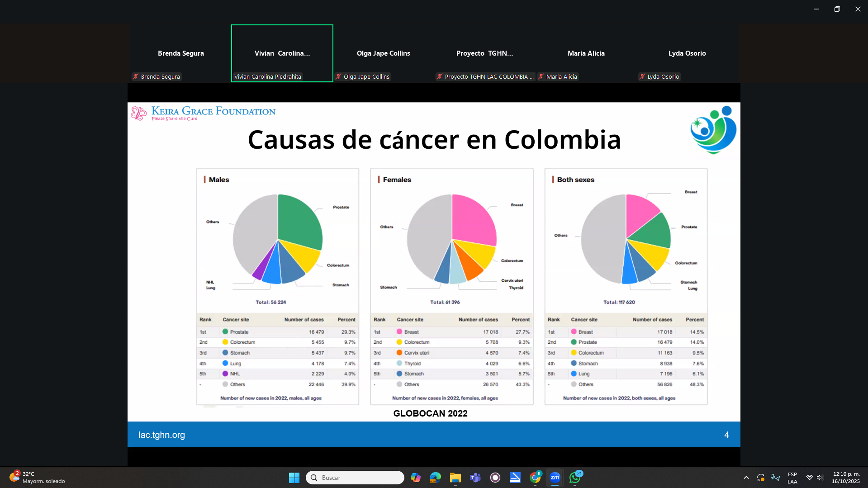Open Copilot from the taskbar
This screenshot has height=488, width=868.
pos(415,478)
